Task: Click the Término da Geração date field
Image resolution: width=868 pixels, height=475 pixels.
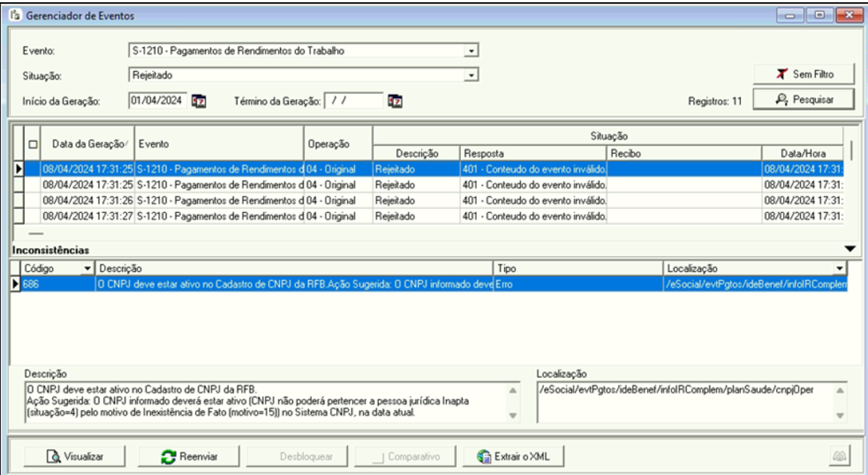Action: (353, 101)
